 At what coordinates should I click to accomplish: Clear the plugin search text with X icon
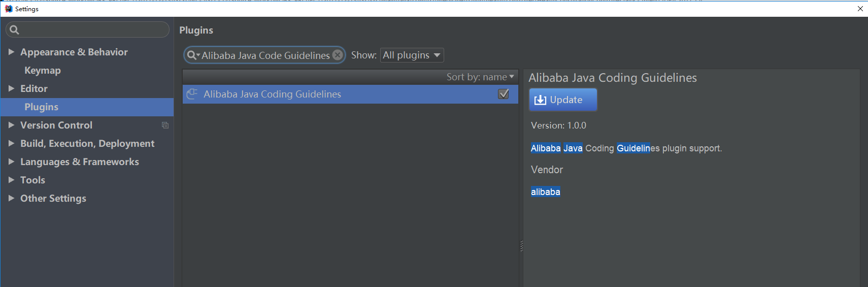pyautogui.click(x=338, y=55)
